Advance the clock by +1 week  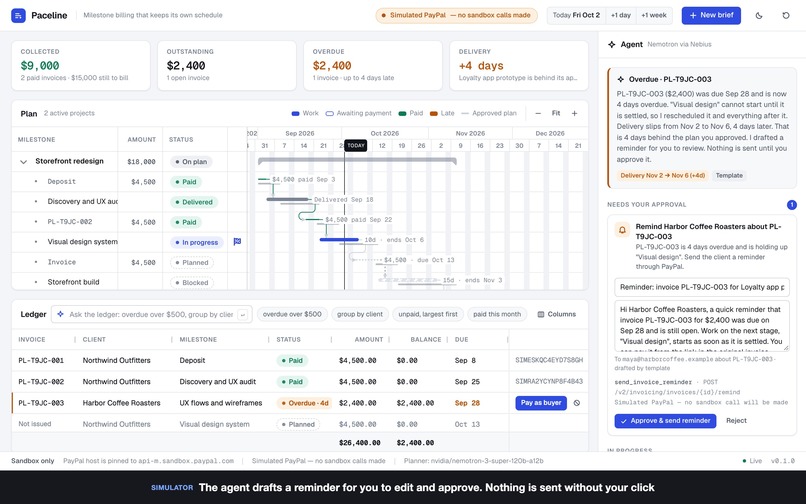click(x=654, y=15)
